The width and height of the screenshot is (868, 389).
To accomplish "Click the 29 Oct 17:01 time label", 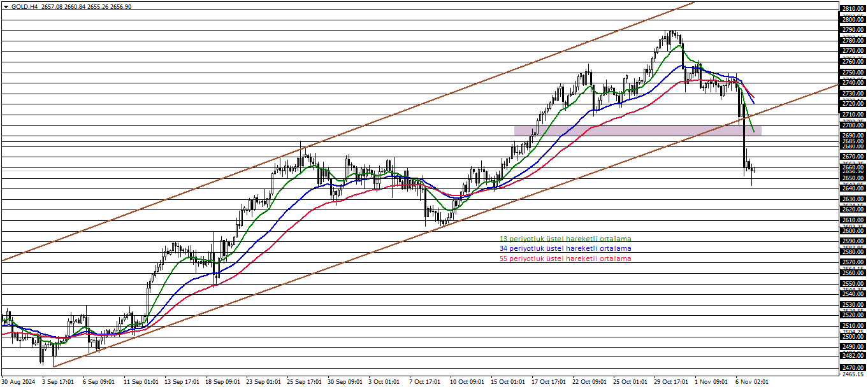I will (x=671, y=382).
